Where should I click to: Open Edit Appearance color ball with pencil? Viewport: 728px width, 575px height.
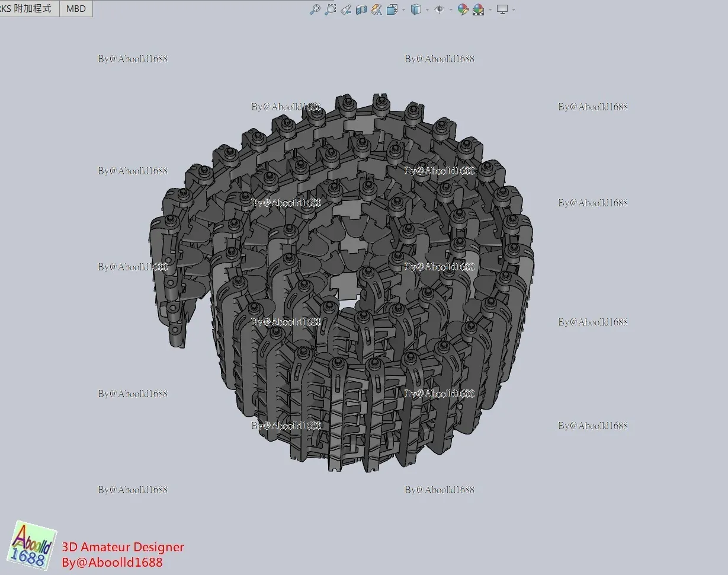click(463, 9)
